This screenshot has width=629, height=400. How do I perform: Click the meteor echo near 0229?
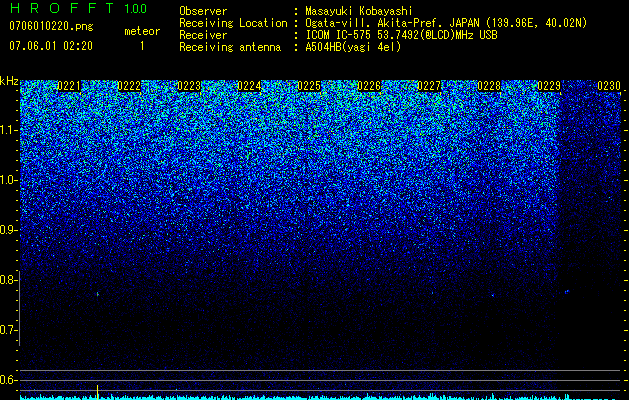click(567, 292)
